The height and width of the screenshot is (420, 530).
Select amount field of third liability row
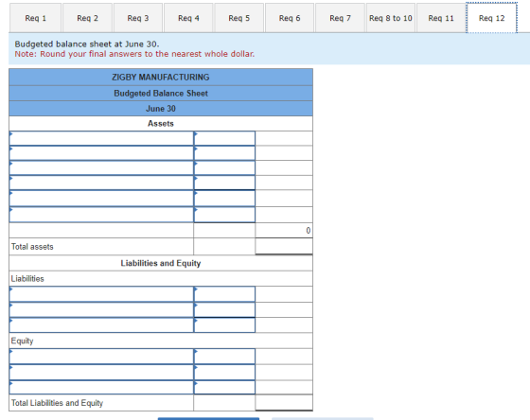click(224, 325)
